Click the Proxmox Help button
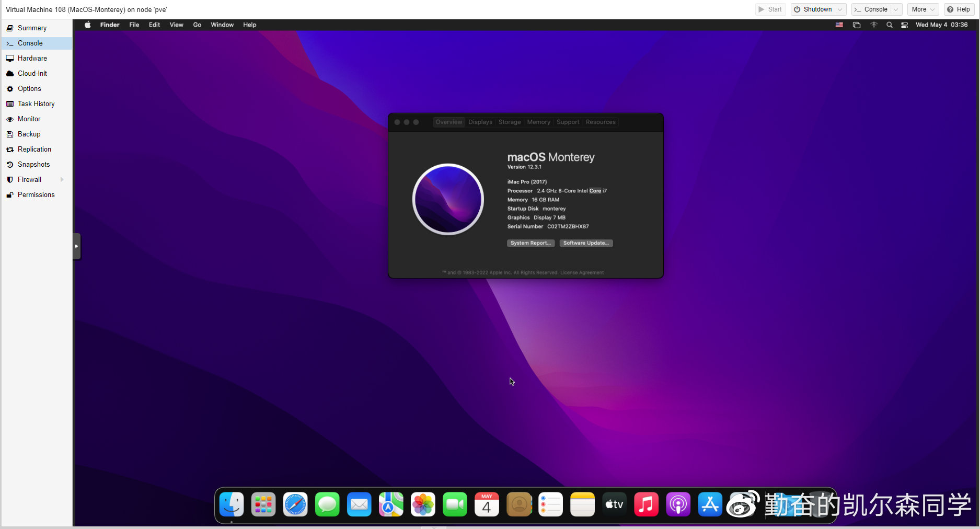Image resolution: width=980 pixels, height=529 pixels. coord(959,9)
